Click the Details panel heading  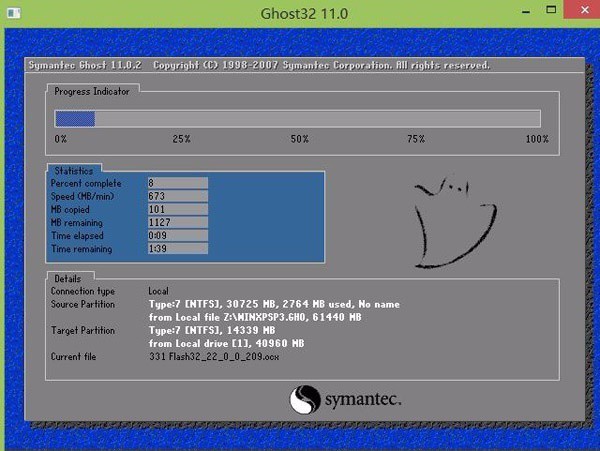(68, 277)
